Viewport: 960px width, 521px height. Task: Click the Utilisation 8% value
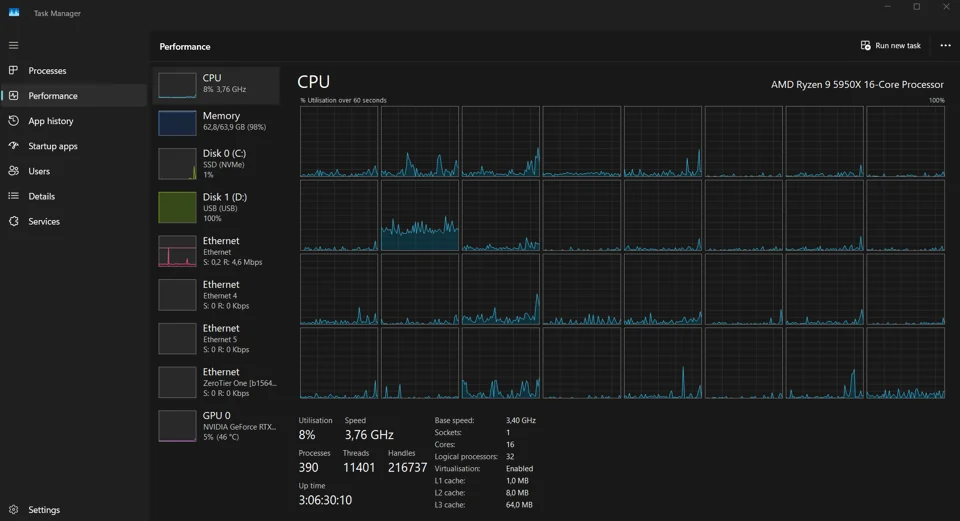coord(307,435)
